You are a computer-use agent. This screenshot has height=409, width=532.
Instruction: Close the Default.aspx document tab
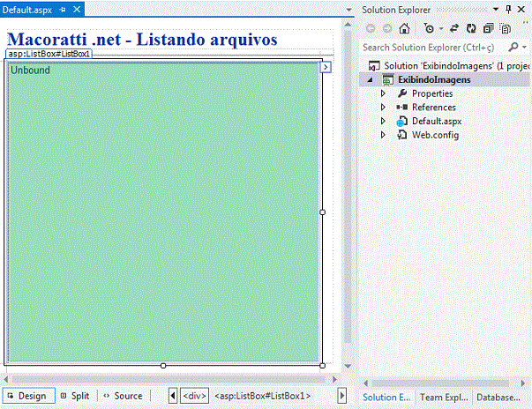point(77,9)
